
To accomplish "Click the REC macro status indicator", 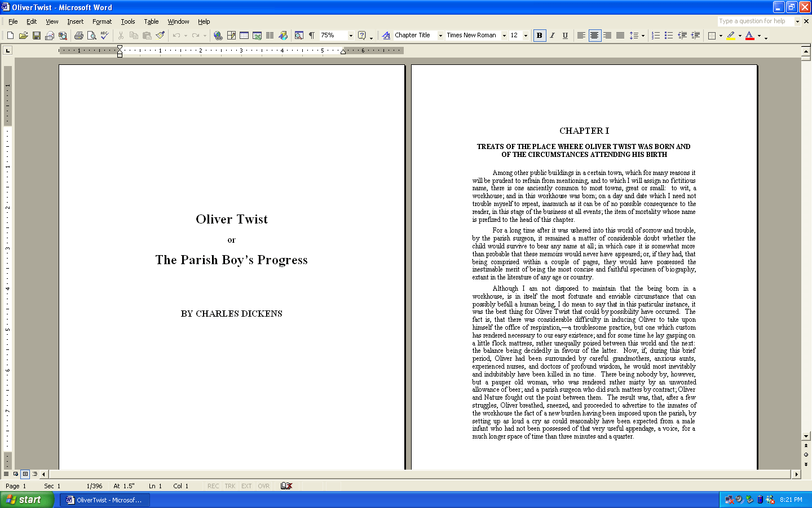I will 213,486.
